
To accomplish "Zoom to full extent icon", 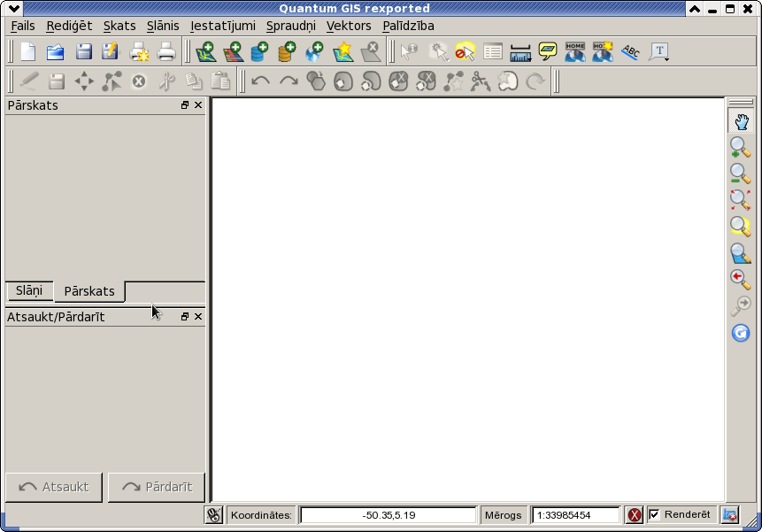I will [741, 200].
